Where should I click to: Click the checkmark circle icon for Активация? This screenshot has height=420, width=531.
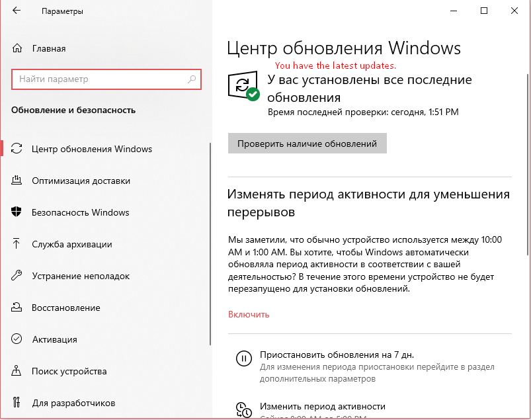pos(17,339)
